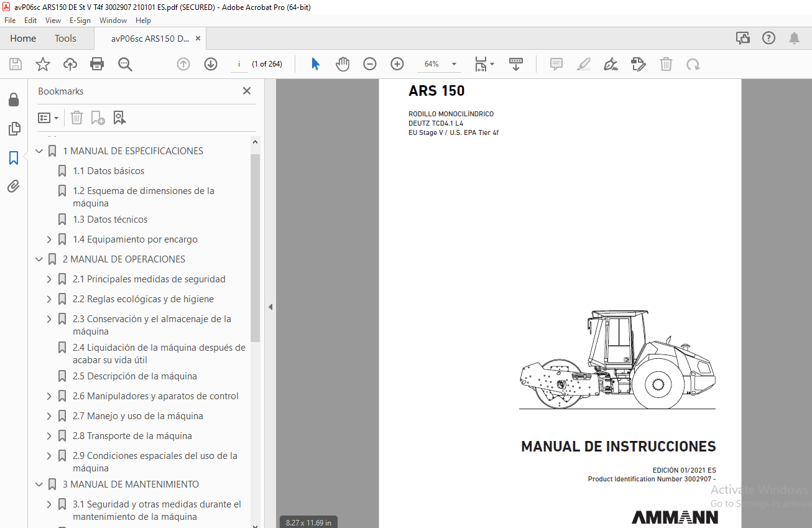
Task: Open the Sign document pen tool
Action: click(611, 64)
